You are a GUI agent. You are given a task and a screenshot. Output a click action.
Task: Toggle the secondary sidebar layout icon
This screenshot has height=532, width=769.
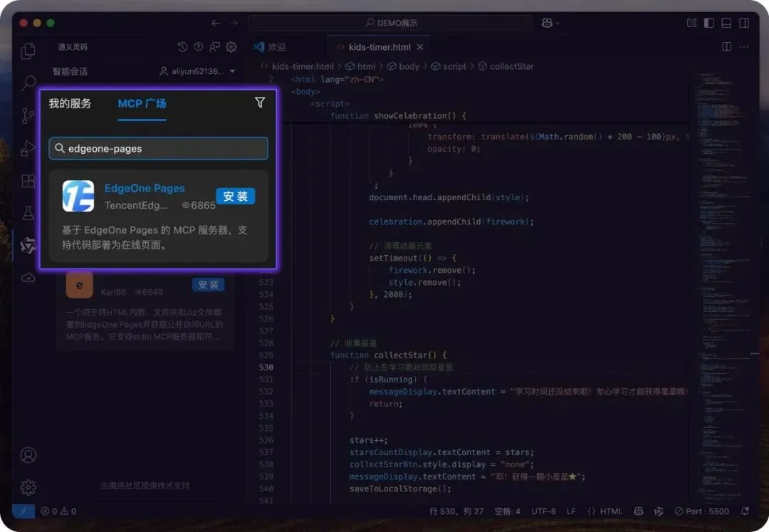[x=744, y=23]
